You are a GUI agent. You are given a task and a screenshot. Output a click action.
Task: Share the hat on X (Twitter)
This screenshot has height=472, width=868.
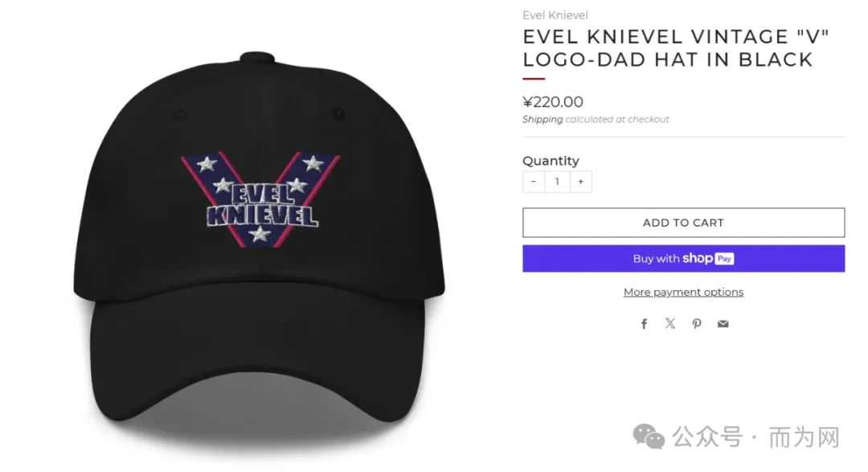(669, 323)
